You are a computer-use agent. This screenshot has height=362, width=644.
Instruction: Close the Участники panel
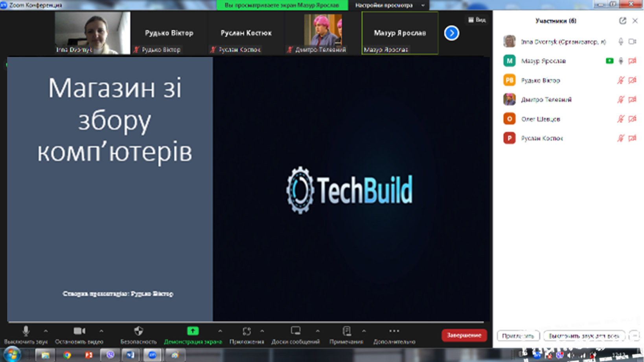click(x=635, y=21)
